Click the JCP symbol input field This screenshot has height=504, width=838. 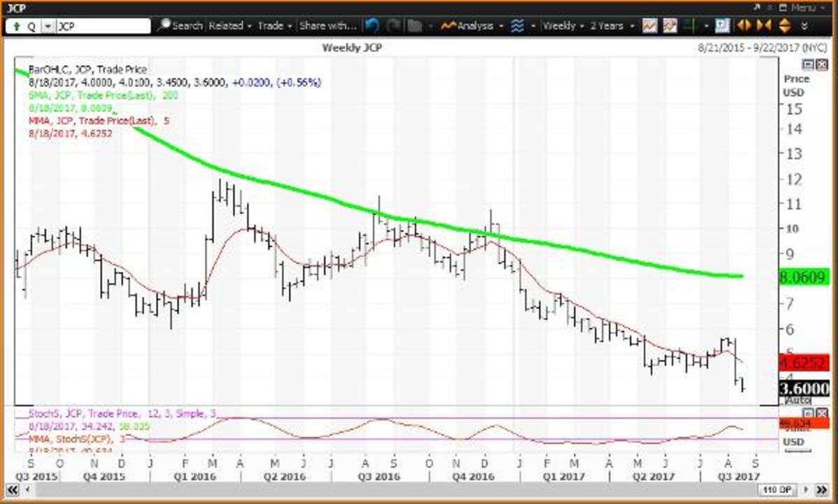(x=103, y=26)
